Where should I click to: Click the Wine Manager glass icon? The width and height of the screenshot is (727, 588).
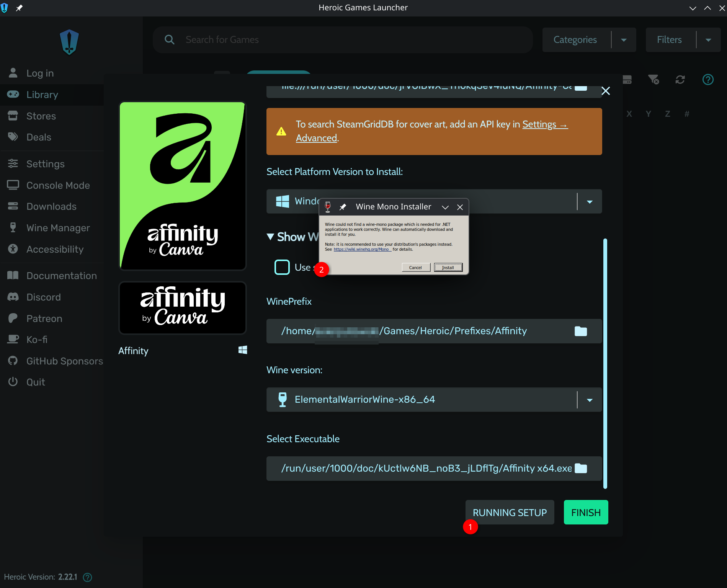pyautogui.click(x=13, y=228)
